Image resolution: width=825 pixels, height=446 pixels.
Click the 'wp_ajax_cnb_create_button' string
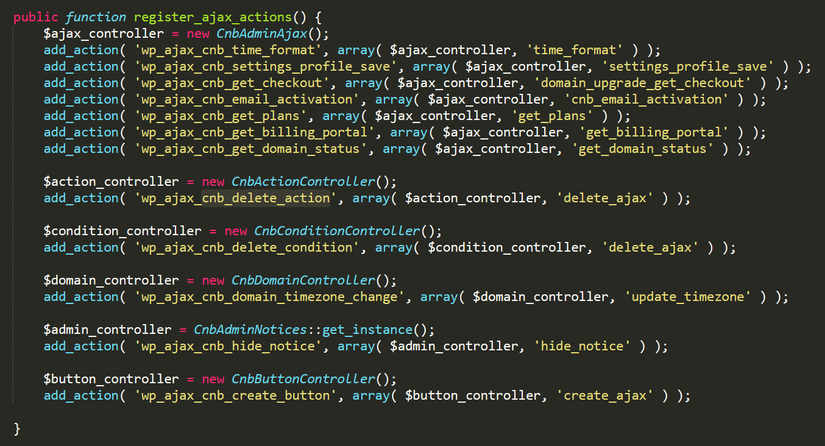click(x=236, y=396)
